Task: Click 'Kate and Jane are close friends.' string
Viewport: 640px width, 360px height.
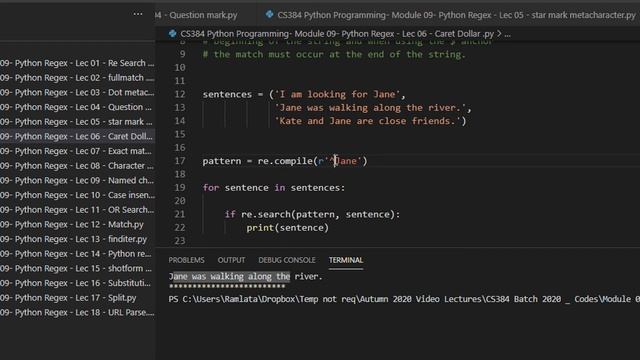Action: coord(368,121)
